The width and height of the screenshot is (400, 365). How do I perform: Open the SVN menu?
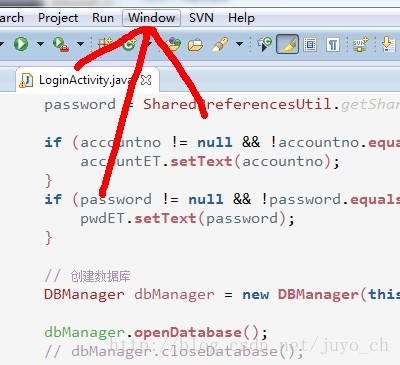(x=201, y=18)
